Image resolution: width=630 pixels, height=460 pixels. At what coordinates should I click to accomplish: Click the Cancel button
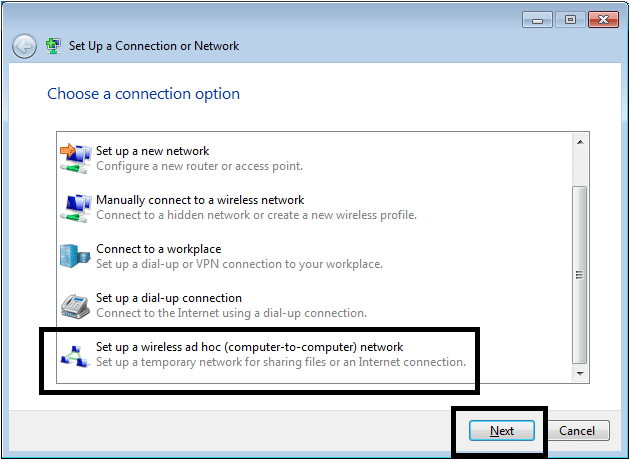pos(577,431)
